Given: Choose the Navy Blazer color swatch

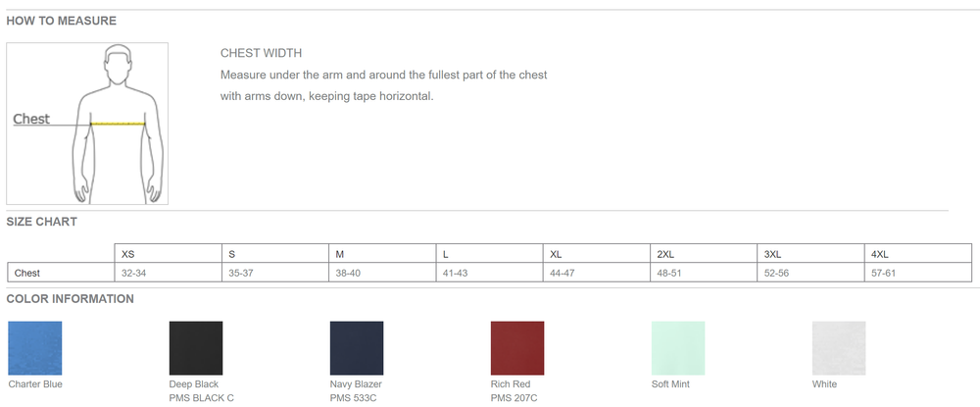Looking at the screenshot, I should (x=357, y=348).
